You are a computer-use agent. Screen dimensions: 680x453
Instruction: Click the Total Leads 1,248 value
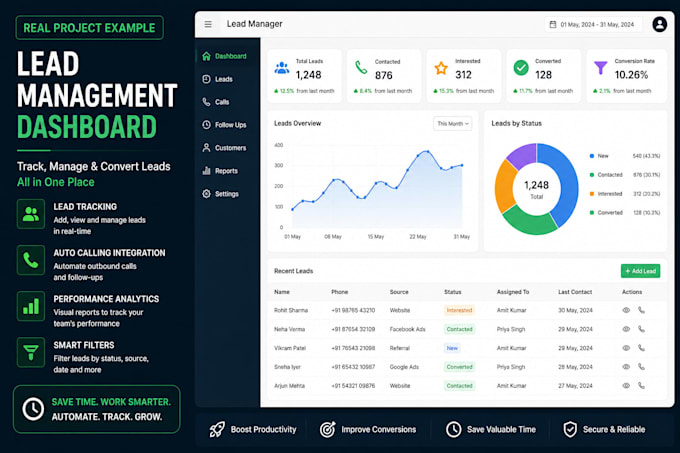click(x=308, y=75)
